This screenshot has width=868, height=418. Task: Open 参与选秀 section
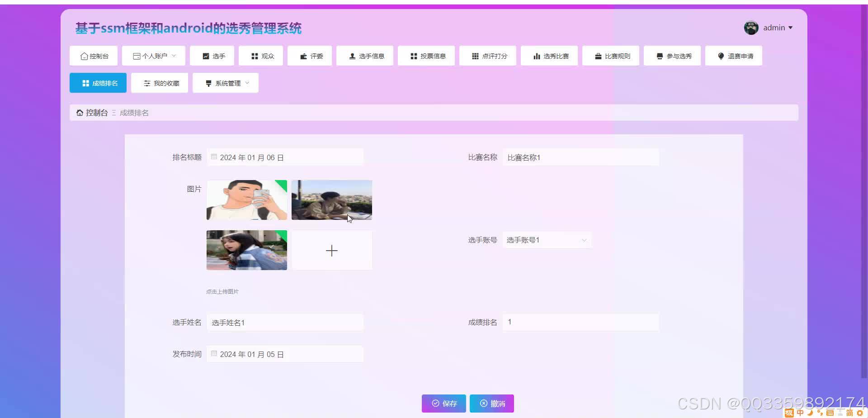(x=672, y=56)
